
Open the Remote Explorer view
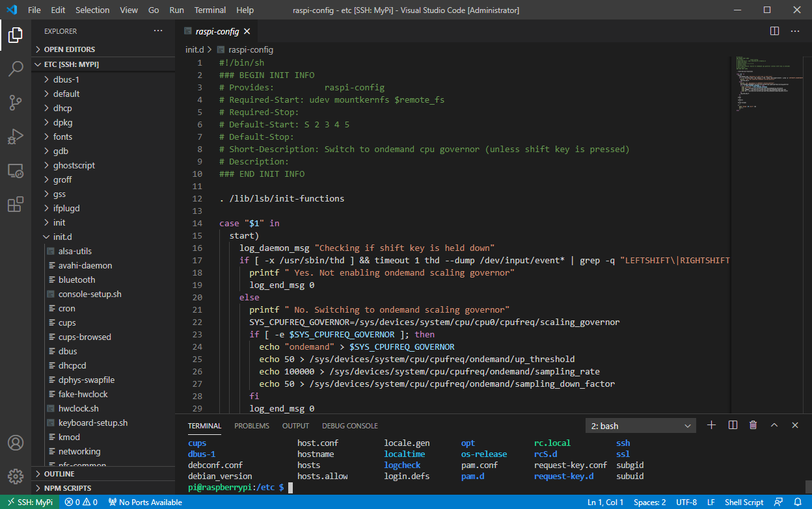point(16,170)
